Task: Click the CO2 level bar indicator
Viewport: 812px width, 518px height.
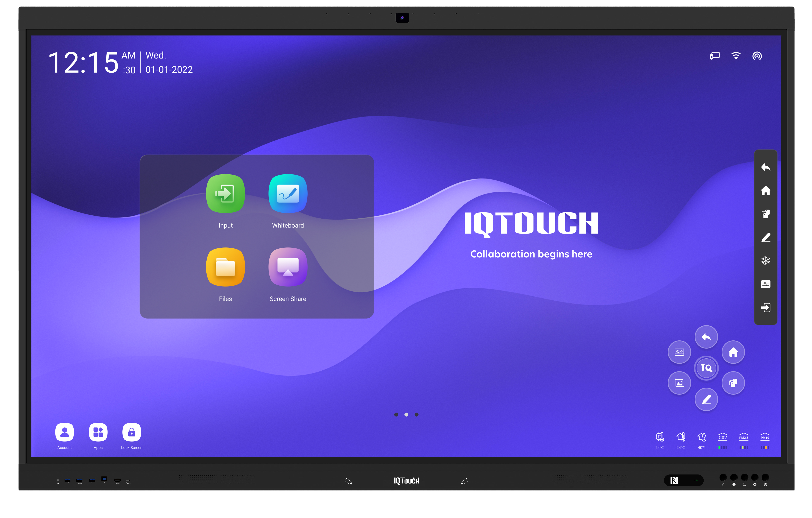Action: pos(723,448)
